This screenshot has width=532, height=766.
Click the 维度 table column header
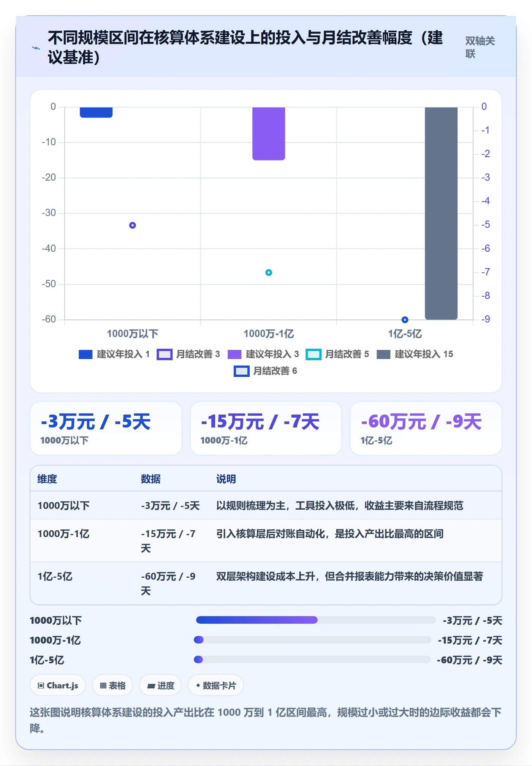point(47,479)
